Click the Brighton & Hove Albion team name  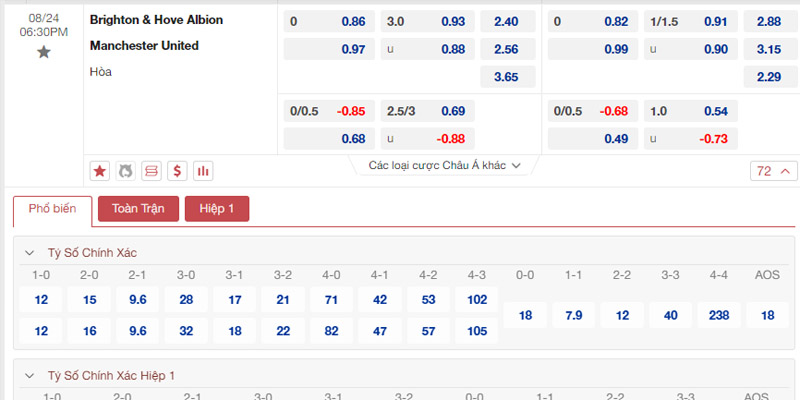pos(156,20)
